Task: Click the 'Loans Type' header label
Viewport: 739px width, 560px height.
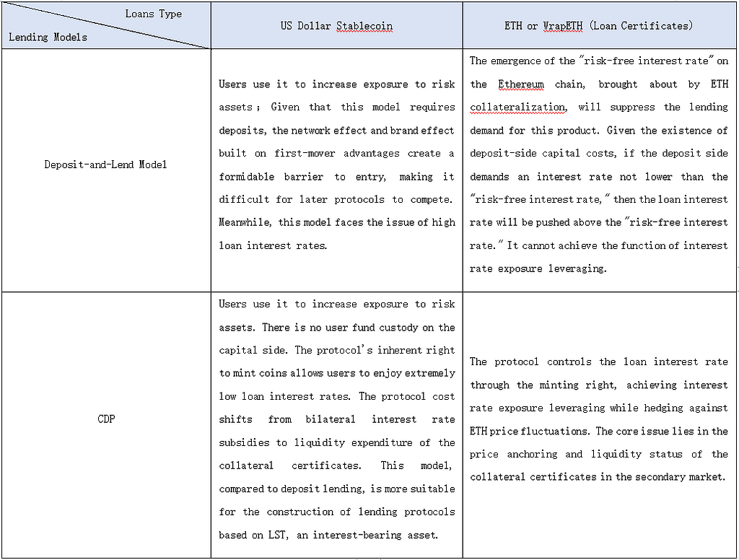Action: pos(153,14)
